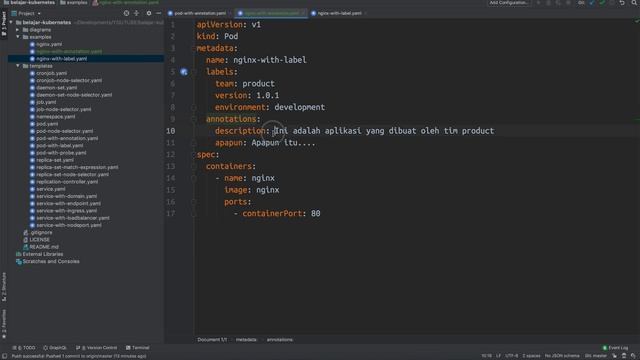Click the locate file target icon in Project panel
The image size is (640, 360).
pos(126,13)
